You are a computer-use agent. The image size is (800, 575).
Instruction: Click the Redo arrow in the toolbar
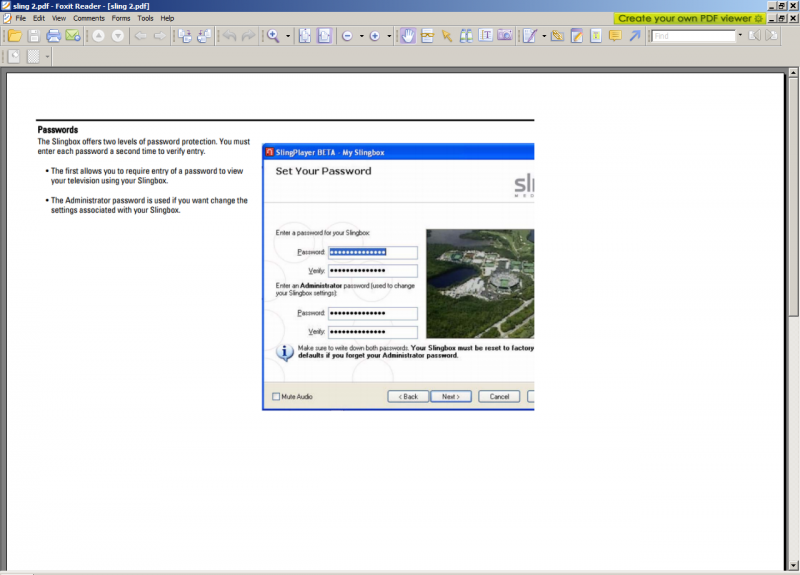(248, 36)
